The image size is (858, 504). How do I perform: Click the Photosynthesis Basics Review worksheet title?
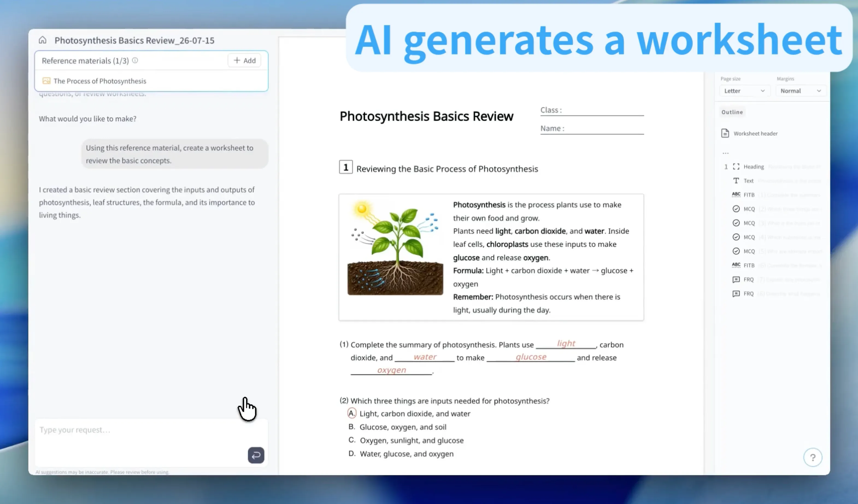pos(426,116)
